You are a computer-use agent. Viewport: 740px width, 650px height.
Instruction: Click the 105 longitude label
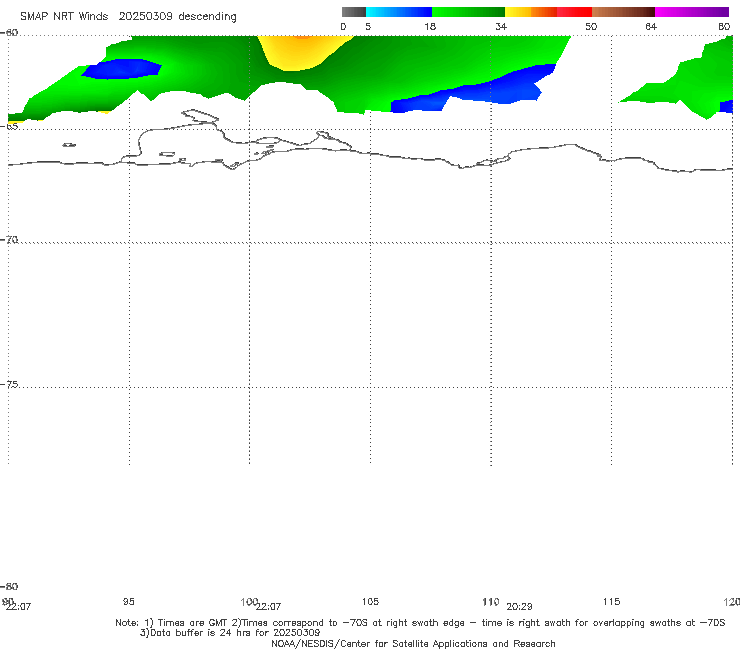[x=370, y=601]
